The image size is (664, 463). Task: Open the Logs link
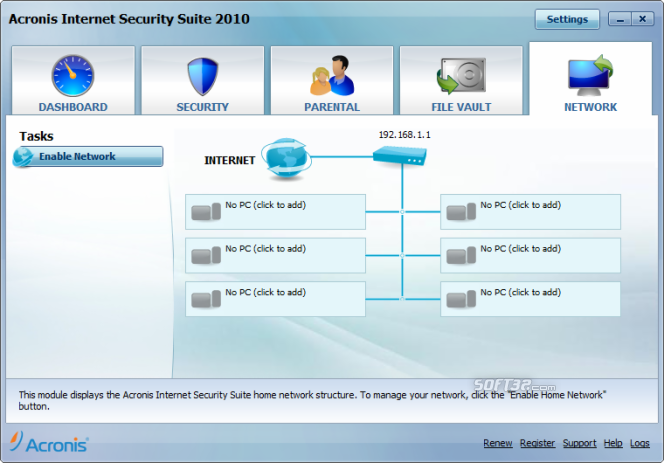pos(639,443)
